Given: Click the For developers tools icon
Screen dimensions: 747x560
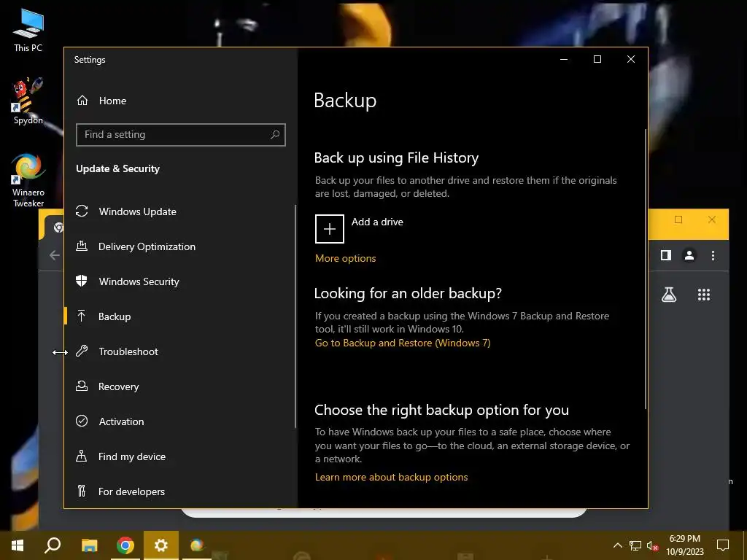Looking at the screenshot, I should tap(82, 491).
